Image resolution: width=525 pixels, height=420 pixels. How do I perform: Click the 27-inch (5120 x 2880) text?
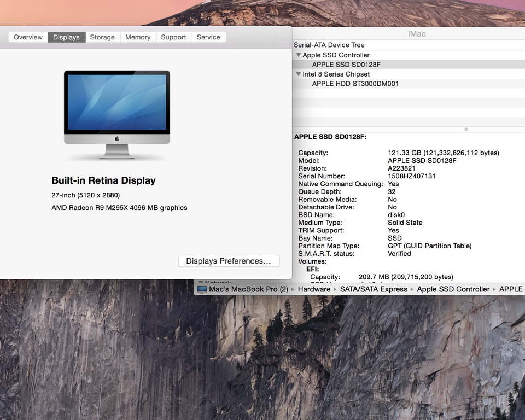tap(86, 195)
